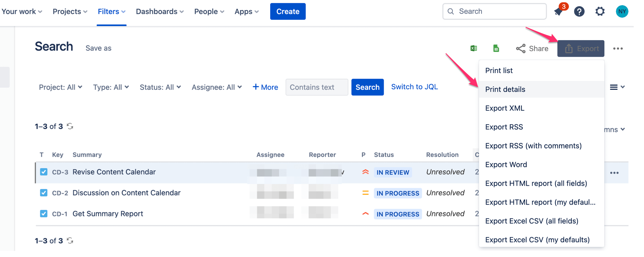Uncheck the CD-3 issue checkbox
This screenshot has height=257, width=644.
(44, 172)
